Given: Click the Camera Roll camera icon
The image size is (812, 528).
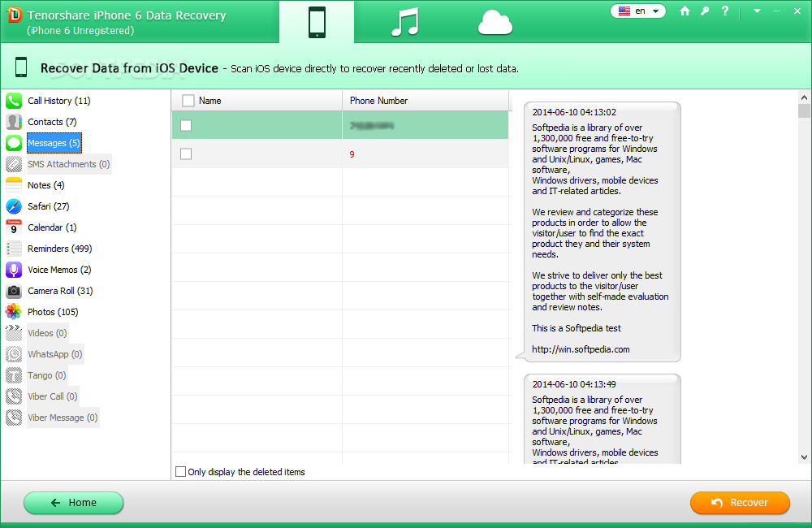Looking at the screenshot, I should click(x=14, y=291).
